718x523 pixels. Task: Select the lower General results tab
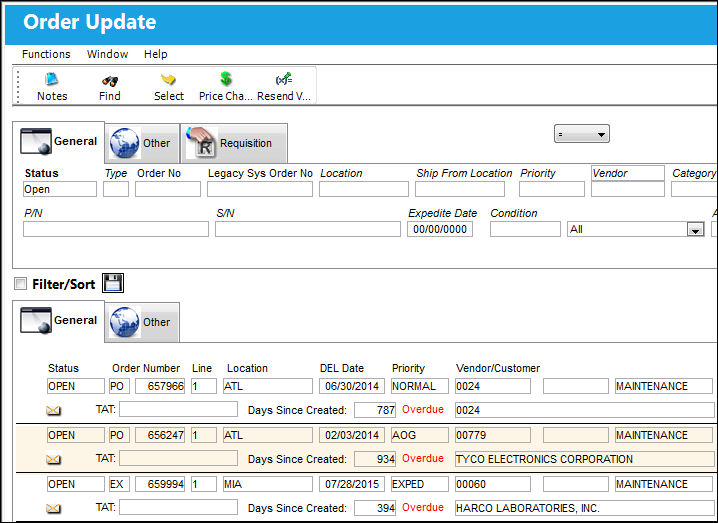[x=59, y=321]
